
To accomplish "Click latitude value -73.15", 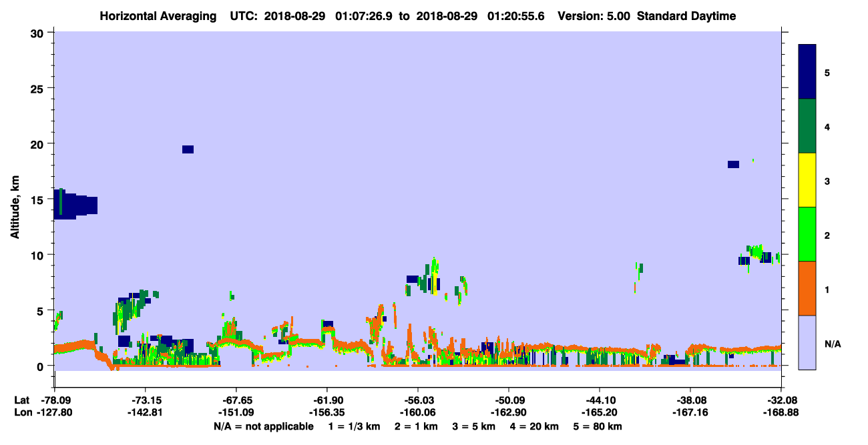I will coord(145,400).
